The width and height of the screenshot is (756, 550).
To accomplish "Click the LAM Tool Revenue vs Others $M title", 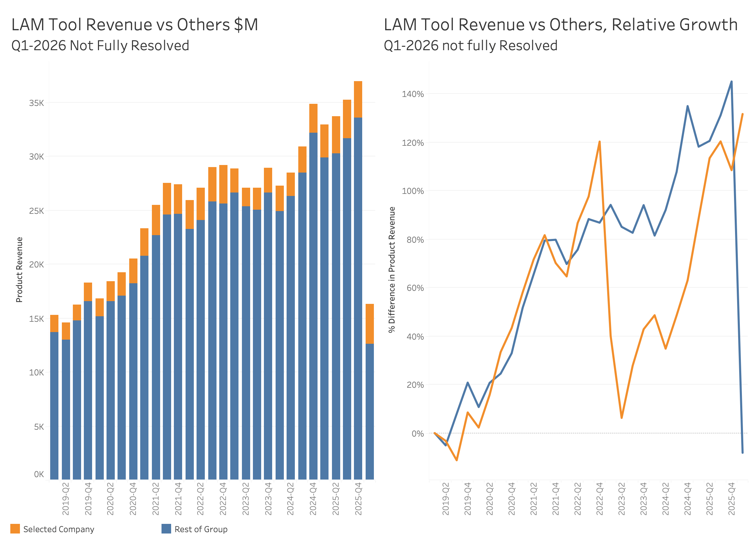I will pyautogui.click(x=135, y=25).
